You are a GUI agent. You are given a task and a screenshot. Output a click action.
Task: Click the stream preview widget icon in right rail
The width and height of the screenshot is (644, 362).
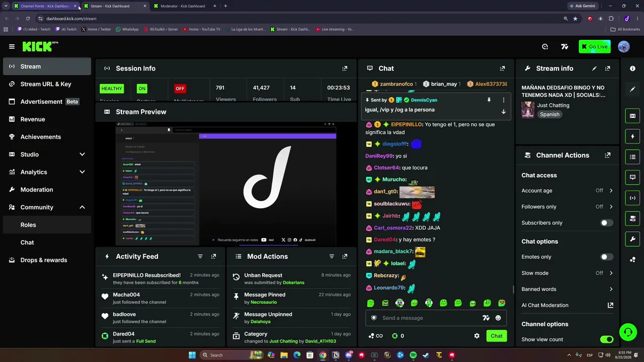coord(632,116)
